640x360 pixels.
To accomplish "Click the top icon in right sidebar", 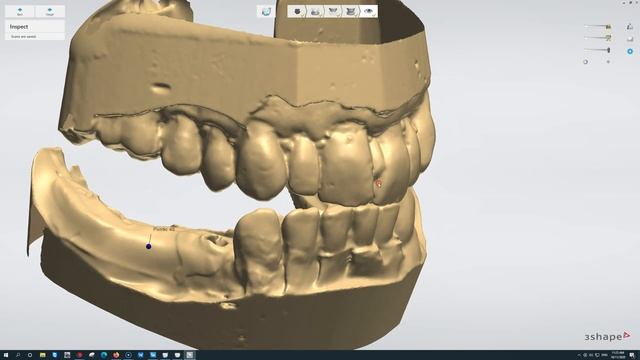I will tap(630, 27).
